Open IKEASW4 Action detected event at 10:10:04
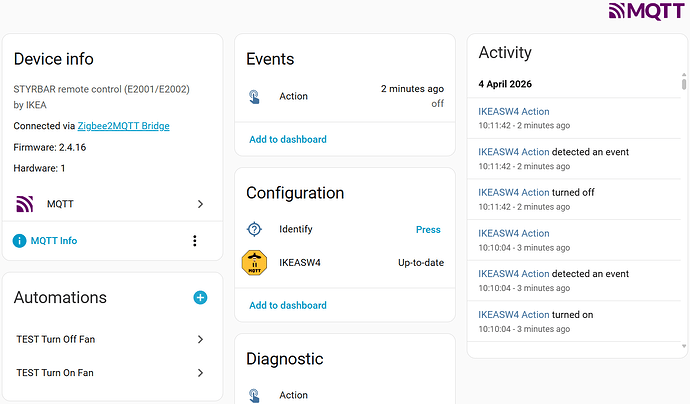This screenshot has height=404, width=690. (514, 274)
